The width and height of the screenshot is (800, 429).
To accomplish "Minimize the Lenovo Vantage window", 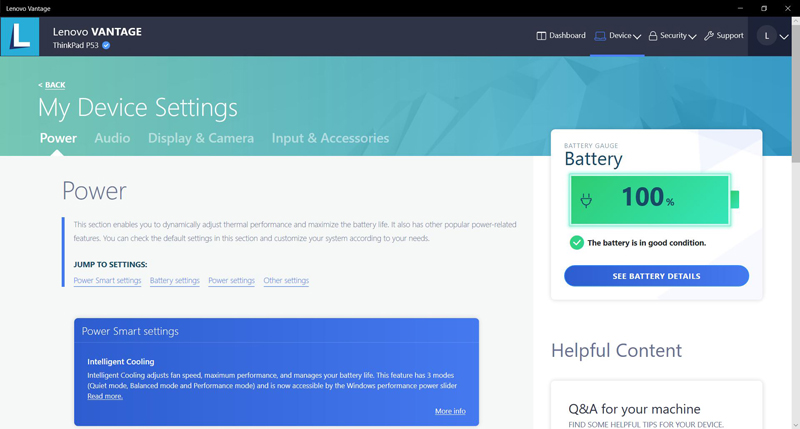I will click(740, 8).
